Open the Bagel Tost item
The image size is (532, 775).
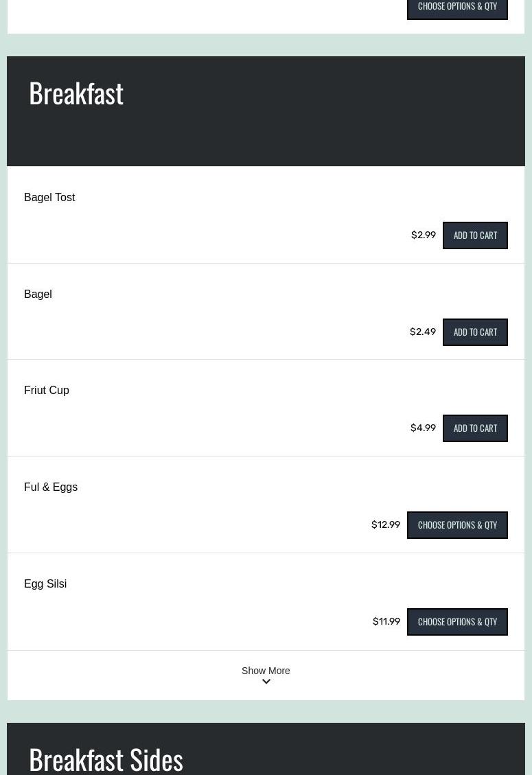click(x=49, y=198)
